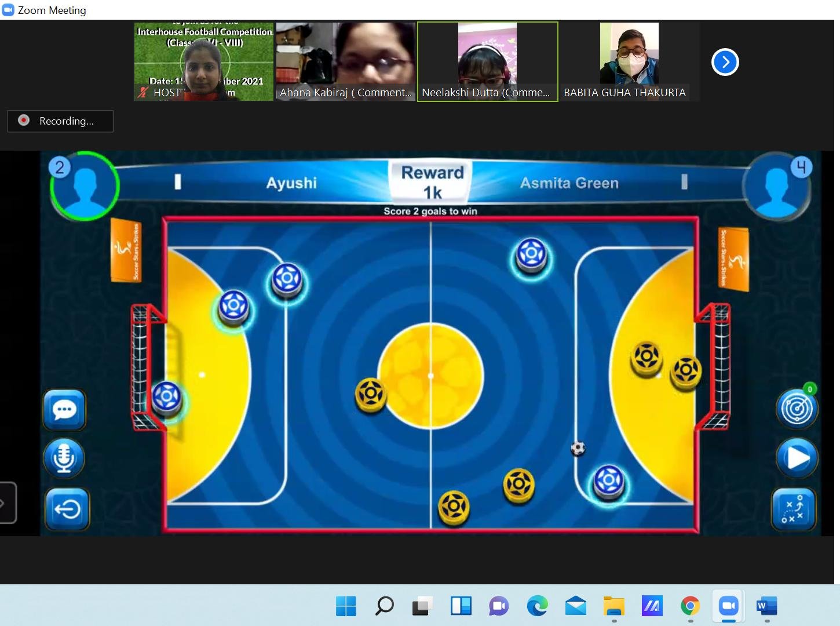
Task: Select Ahana Kabiraj's video thumbnail
Action: click(346, 61)
